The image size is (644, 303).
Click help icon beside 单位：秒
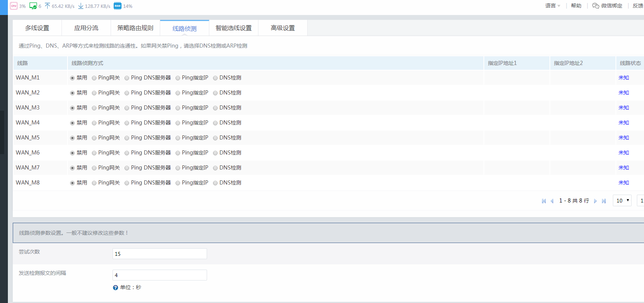coord(116,288)
